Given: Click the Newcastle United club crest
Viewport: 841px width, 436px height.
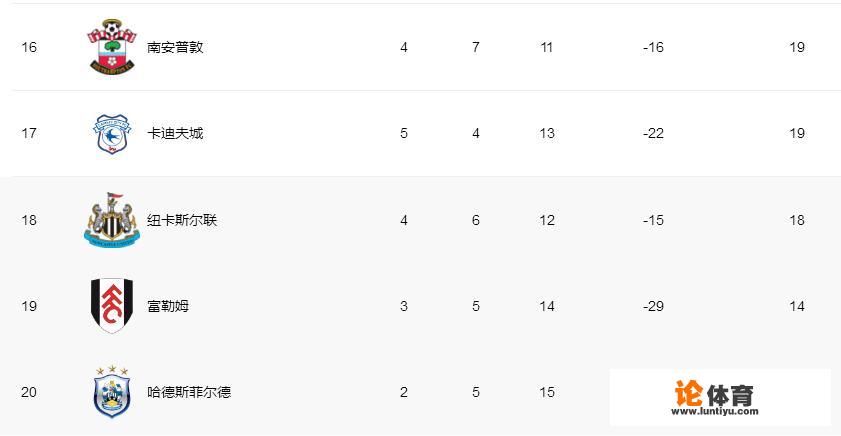Looking at the screenshot, I should [111, 220].
